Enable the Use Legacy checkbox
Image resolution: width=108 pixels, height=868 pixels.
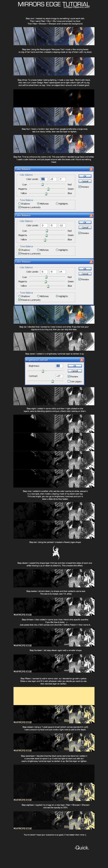(75, 381)
